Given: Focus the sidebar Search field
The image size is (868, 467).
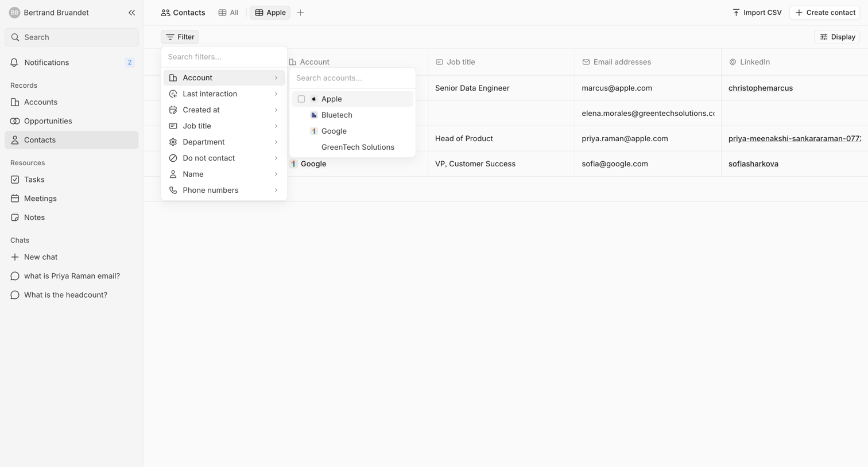Looking at the screenshot, I should (72, 37).
